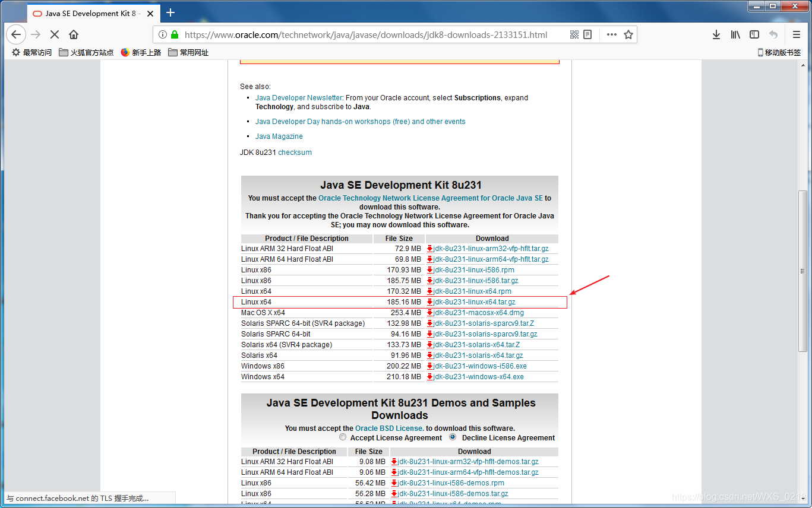
Task: Click the red download arrow for windows-x64.exe
Action: point(430,377)
